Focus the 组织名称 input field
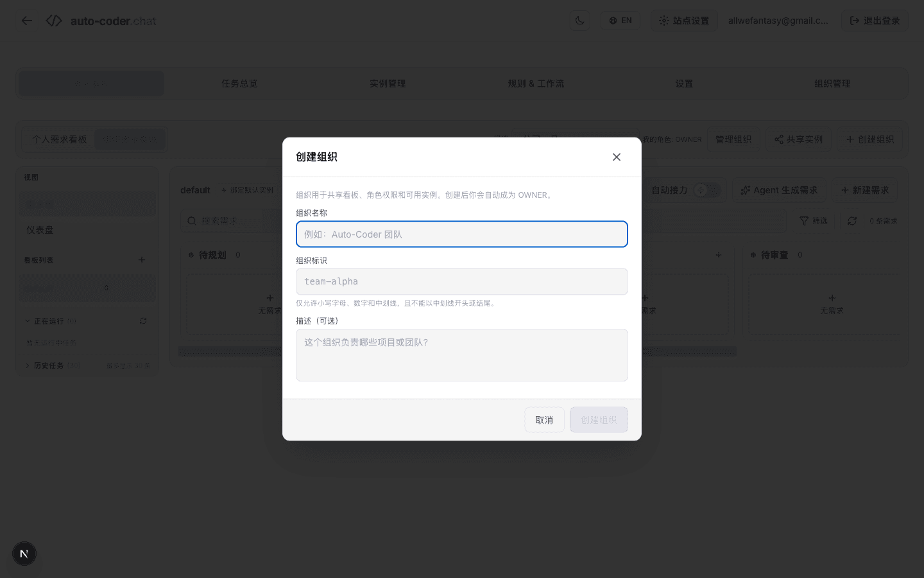Viewport: 924px width, 578px height. 461,234
